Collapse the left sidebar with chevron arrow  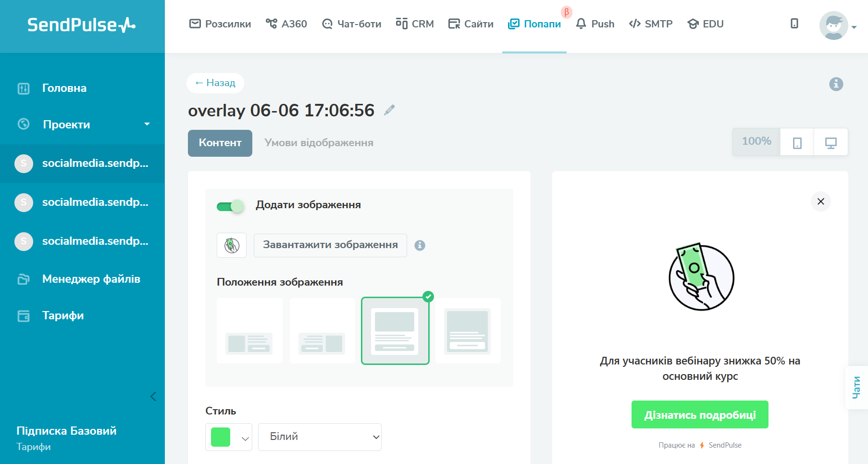coord(153,396)
